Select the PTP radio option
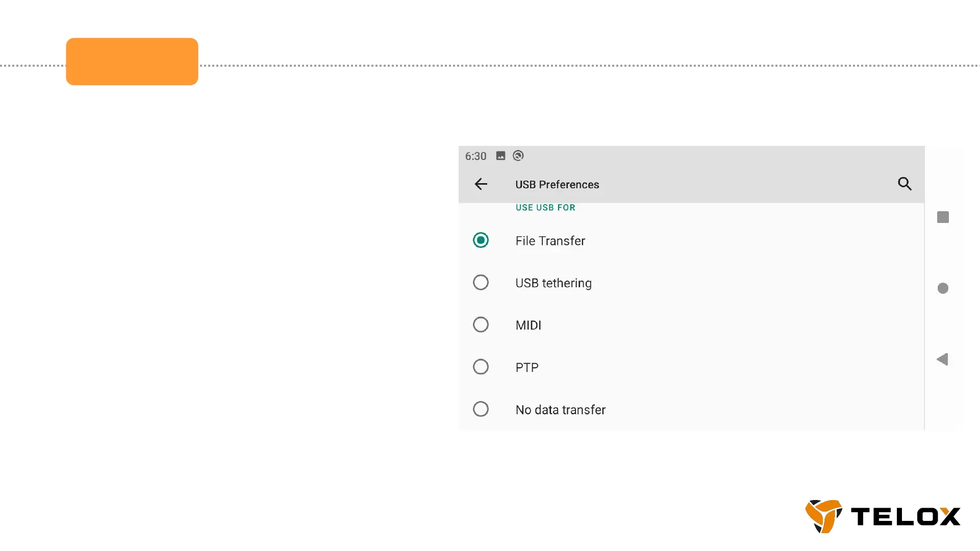Image resolution: width=980 pixels, height=551 pixels. click(x=481, y=367)
